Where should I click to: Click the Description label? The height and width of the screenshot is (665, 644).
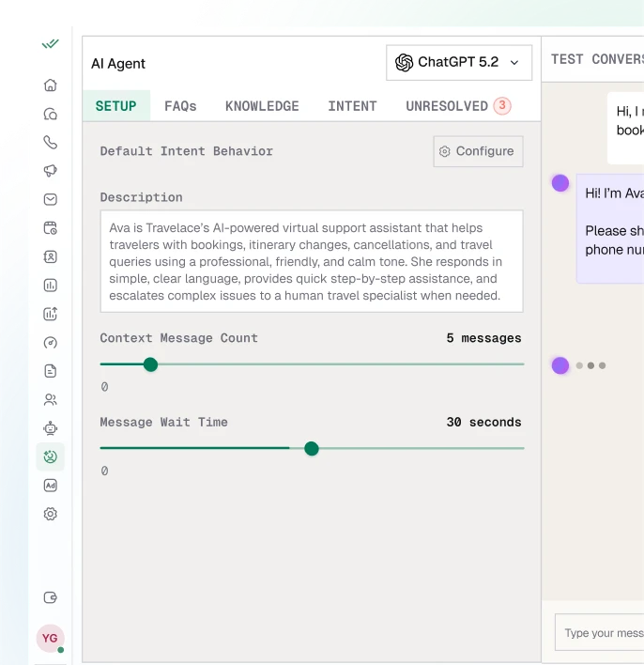[141, 197]
